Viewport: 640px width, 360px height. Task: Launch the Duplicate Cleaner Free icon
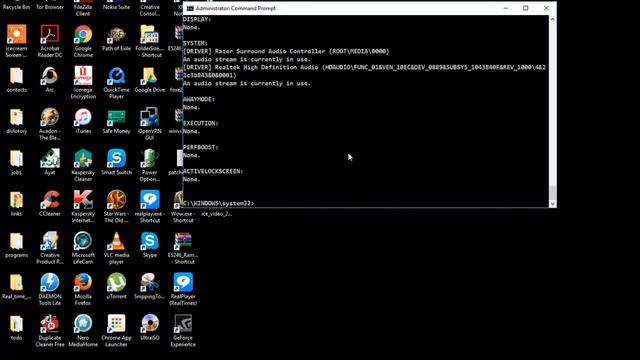pos(50,324)
